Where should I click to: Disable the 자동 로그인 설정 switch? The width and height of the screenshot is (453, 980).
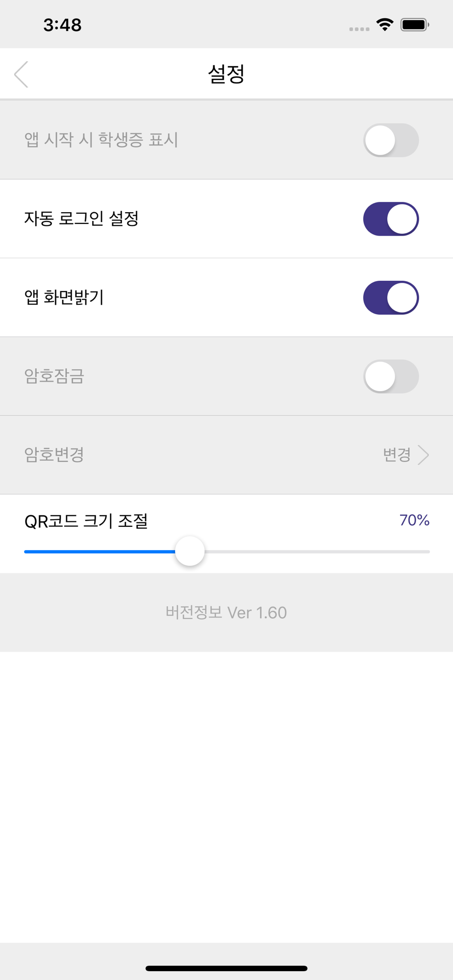point(391,219)
